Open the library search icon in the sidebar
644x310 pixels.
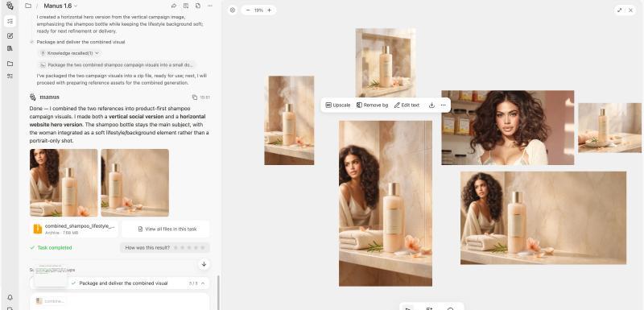[x=10, y=48]
